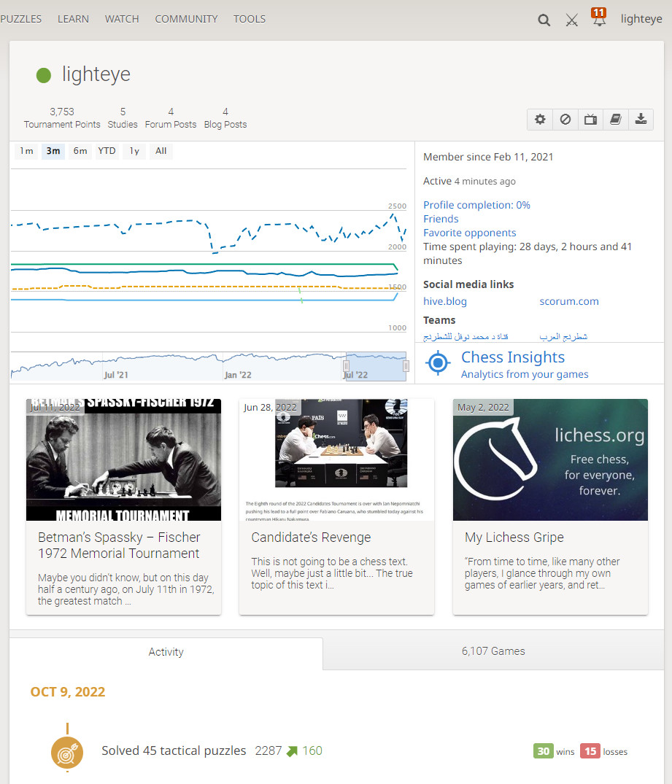This screenshot has height=784, width=672.
Task: Visit the hive.blog social link
Action: pyautogui.click(x=445, y=301)
